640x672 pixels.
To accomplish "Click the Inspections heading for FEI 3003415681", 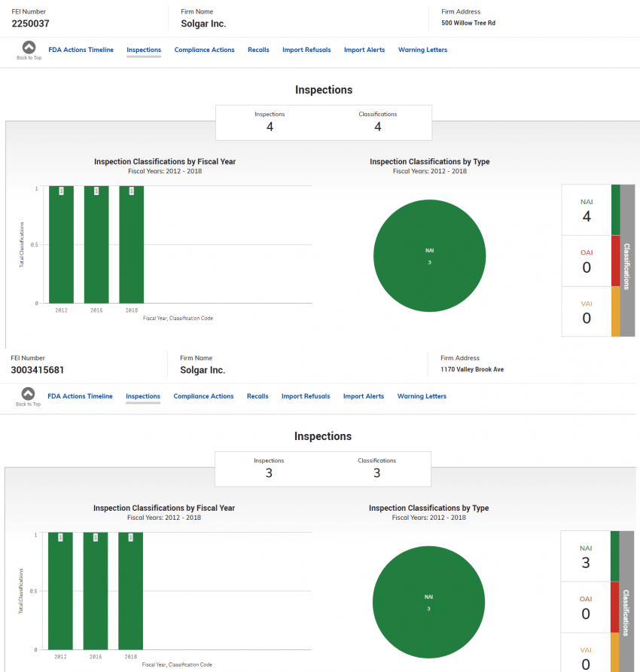I will [x=323, y=436].
